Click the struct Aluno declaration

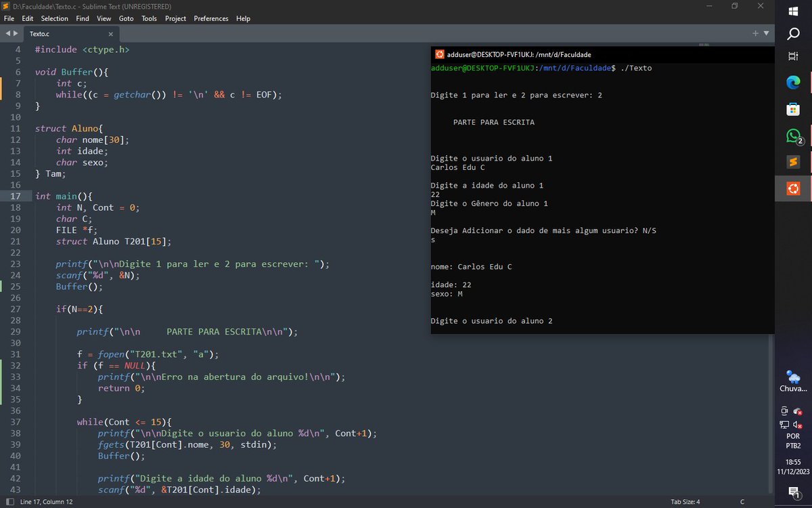point(69,128)
